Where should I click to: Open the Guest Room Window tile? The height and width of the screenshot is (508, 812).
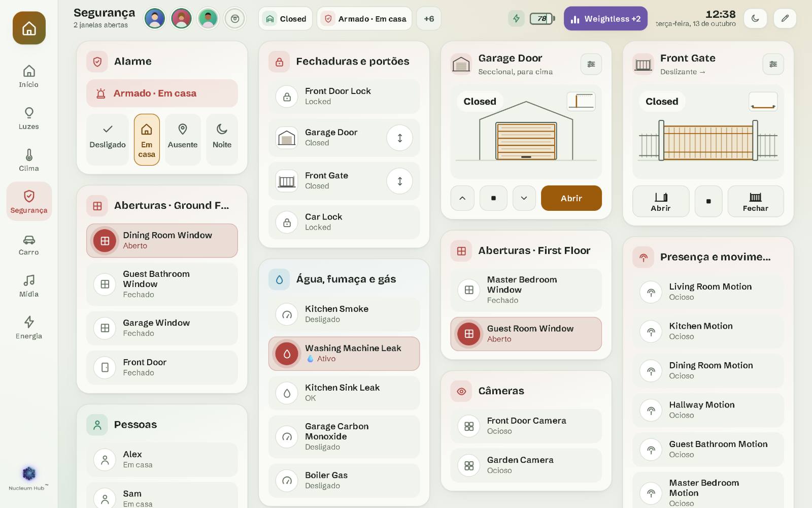coord(526,334)
